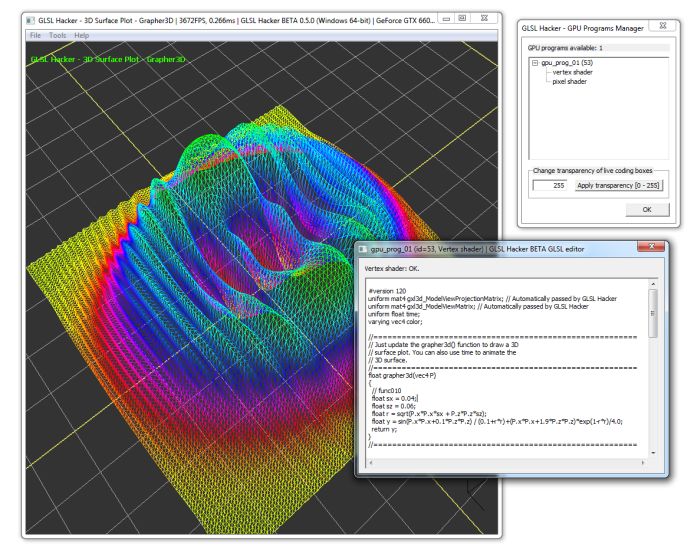The width and height of the screenshot is (700, 553).
Task: Click the line 'float sx = 0.04;'
Action: point(395,399)
